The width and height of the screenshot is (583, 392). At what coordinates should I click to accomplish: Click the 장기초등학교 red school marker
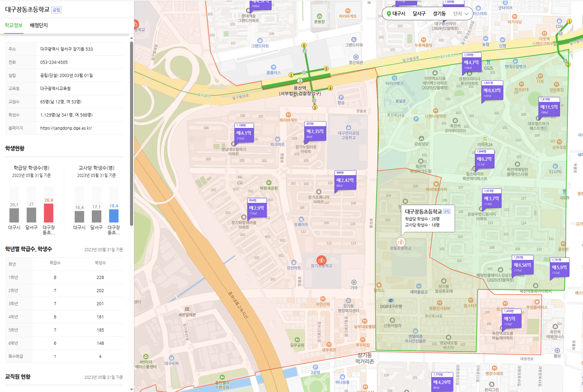321,260
